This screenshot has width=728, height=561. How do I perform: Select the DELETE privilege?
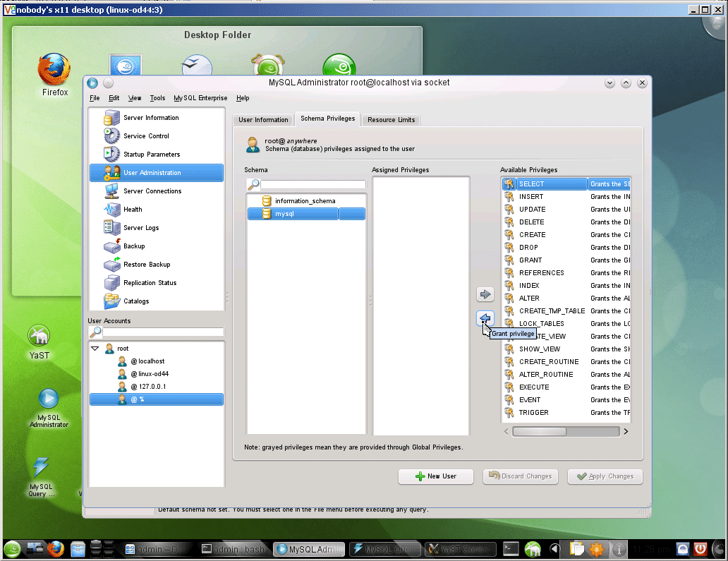pyautogui.click(x=566, y=222)
